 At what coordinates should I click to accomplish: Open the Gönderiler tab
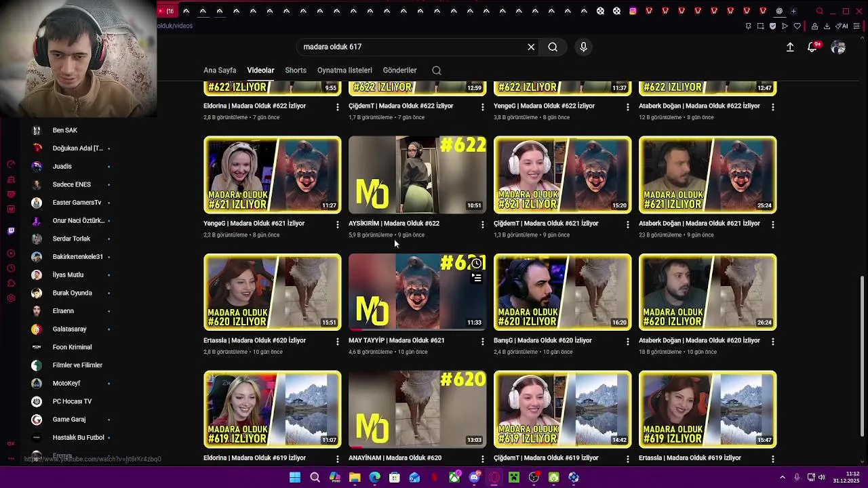point(399,70)
